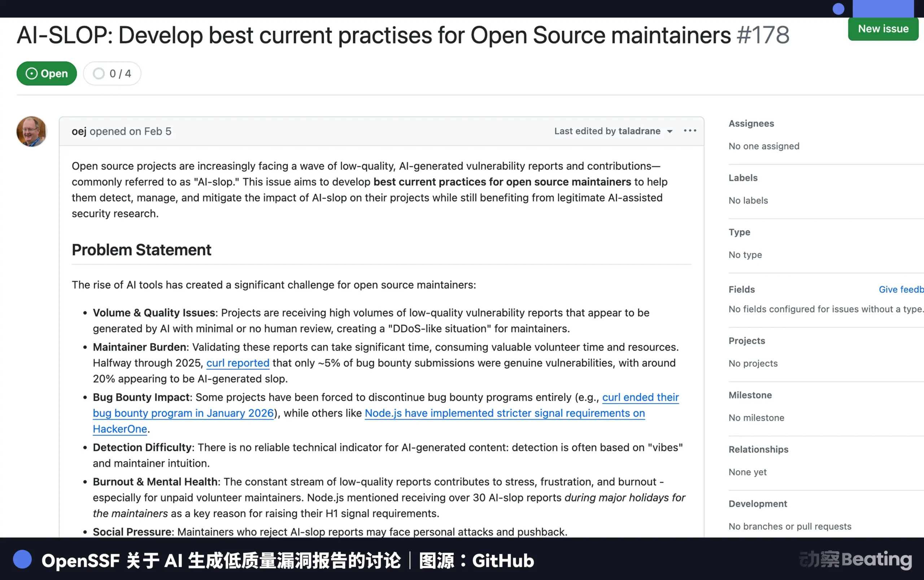Open oej's profile avatar picture

click(31, 131)
